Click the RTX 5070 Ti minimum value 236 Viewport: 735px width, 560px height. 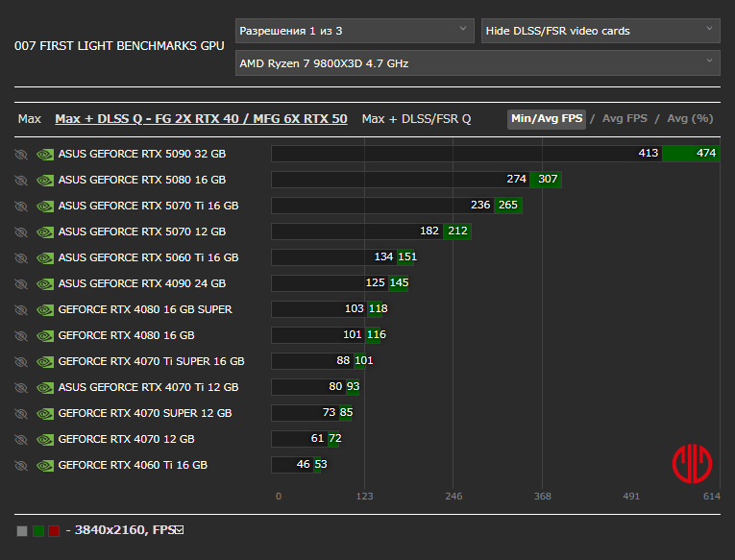(480, 205)
